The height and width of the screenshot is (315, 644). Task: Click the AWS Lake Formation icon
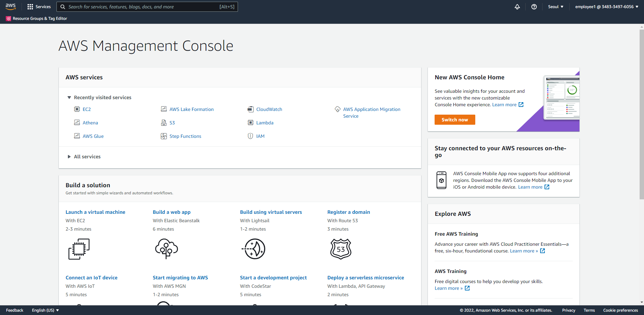coord(164,109)
